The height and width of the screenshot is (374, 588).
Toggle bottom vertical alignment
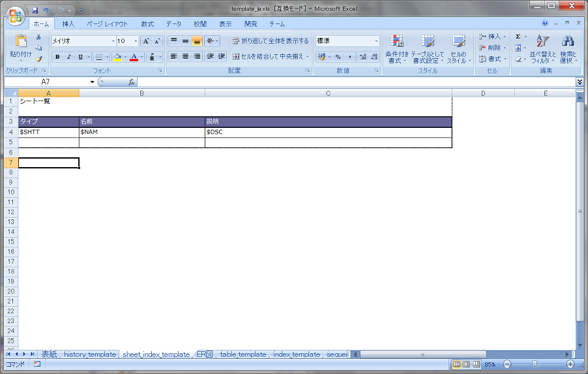pyautogui.click(x=197, y=40)
